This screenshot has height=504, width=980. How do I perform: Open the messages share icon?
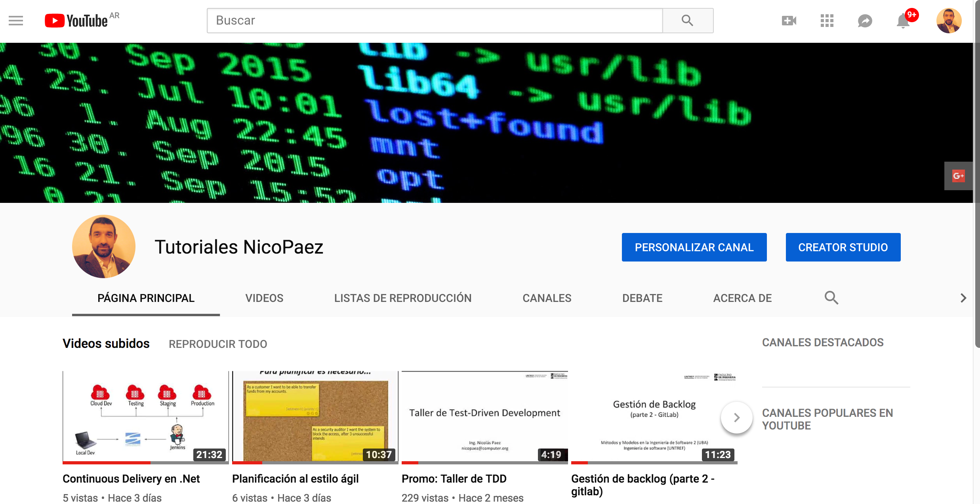(x=865, y=21)
